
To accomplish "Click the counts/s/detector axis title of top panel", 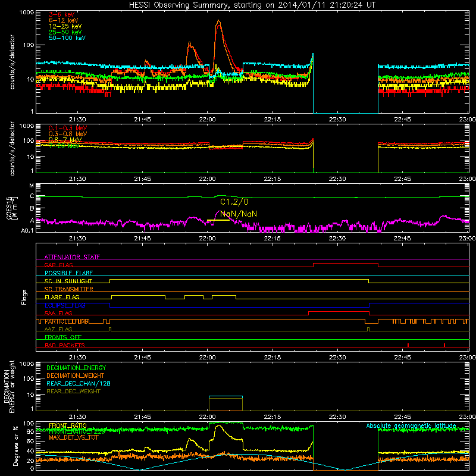I will pyautogui.click(x=12, y=62).
